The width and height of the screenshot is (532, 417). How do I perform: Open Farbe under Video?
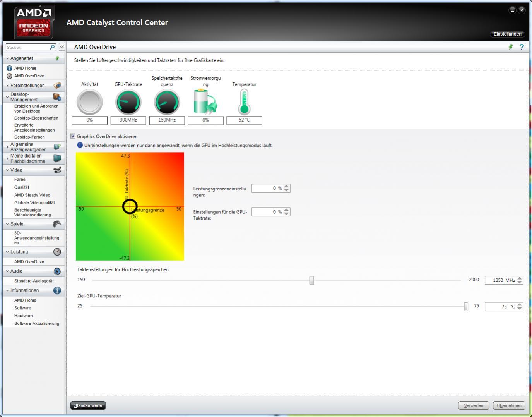point(20,180)
